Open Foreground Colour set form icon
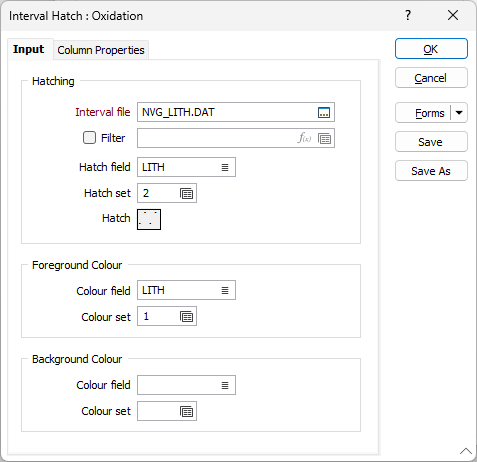 coord(186,316)
